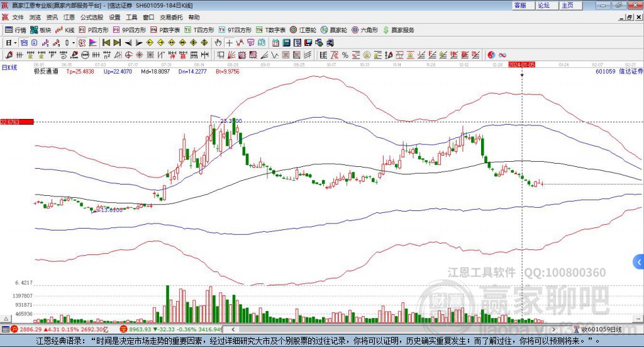Open the calendar icon in toolbar
The width and height of the screenshot is (644, 347).
tap(275, 43)
